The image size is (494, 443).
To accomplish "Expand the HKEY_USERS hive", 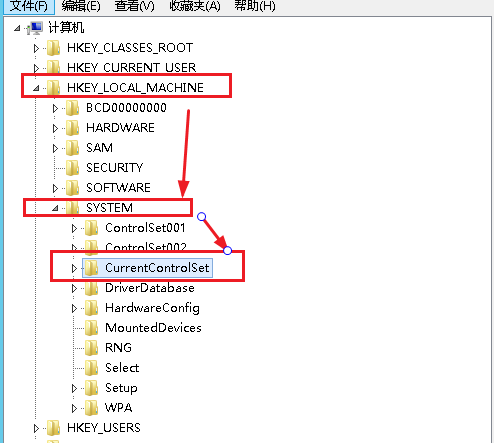I will click(36, 428).
